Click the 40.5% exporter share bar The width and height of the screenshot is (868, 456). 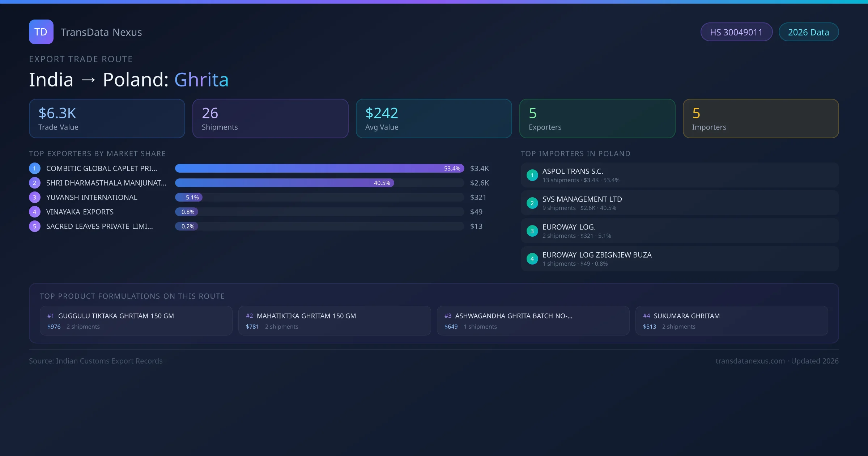point(284,183)
